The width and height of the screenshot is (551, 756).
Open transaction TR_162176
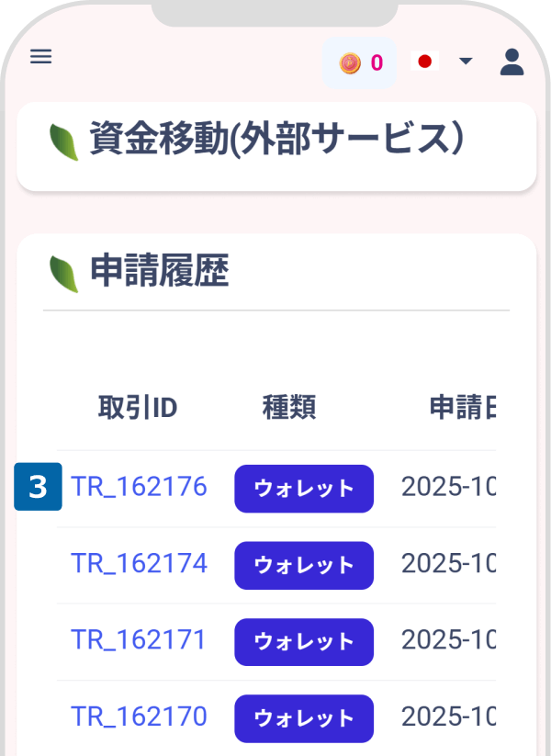pyautogui.click(x=139, y=487)
